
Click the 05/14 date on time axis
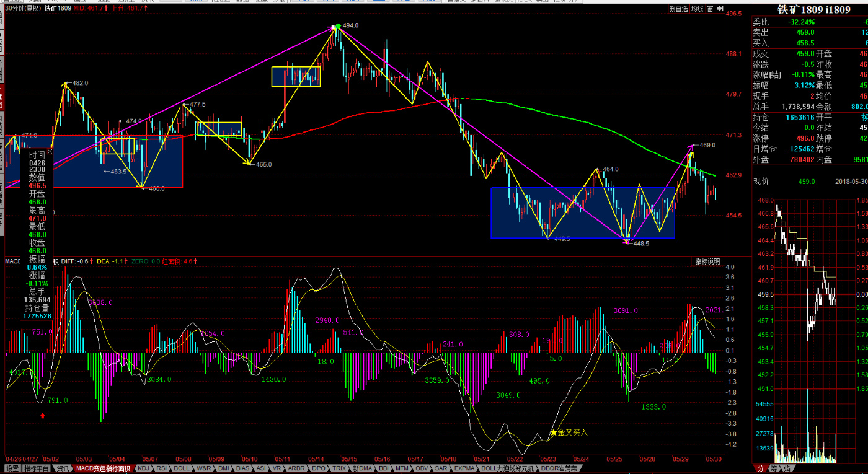pos(317,459)
